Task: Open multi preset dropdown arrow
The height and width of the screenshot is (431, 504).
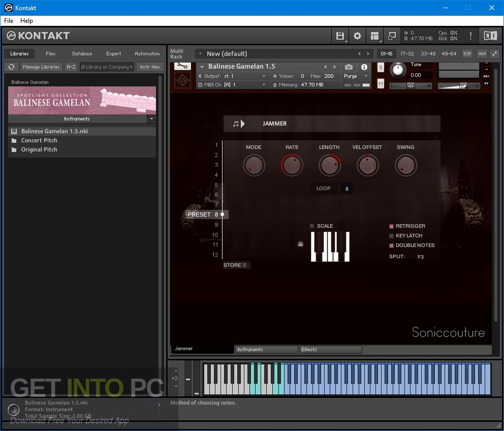Action: (200, 54)
